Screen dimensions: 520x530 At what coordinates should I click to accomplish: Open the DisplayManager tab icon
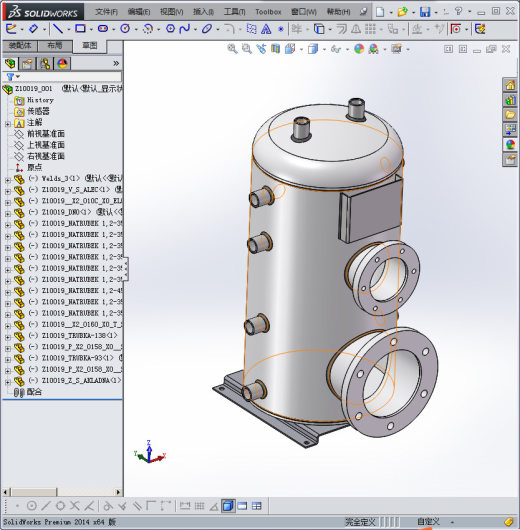point(62,63)
